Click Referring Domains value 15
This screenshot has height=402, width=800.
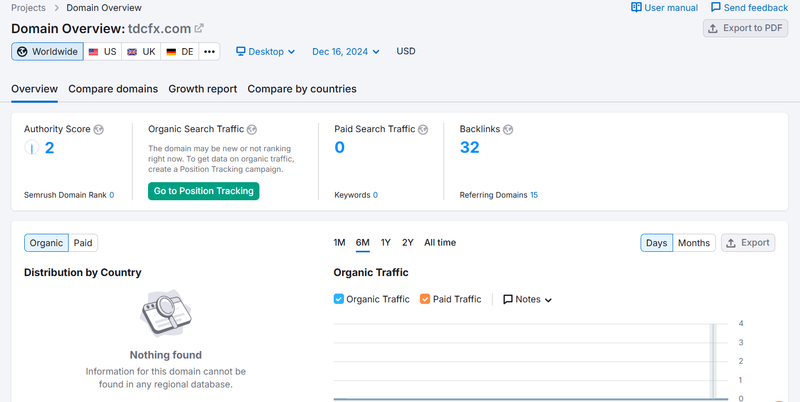click(534, 195)
